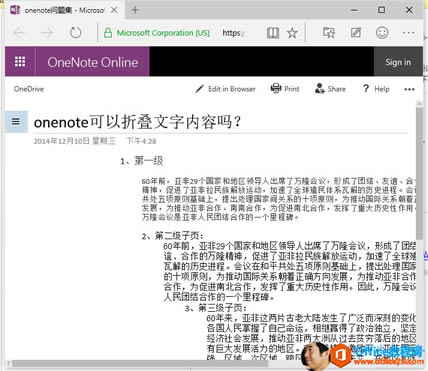Click the date 2014年12月10日 星期三
The height and width of the screenshot is (371, 428).
pos(74,141)
